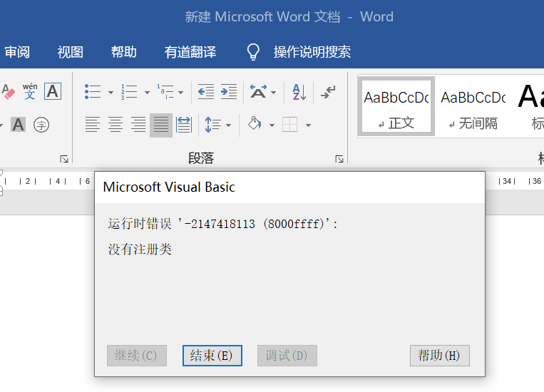The width and height of the screenshot is (544, 392).
Task: Toggle character shading on text
Action: (19, 125)
